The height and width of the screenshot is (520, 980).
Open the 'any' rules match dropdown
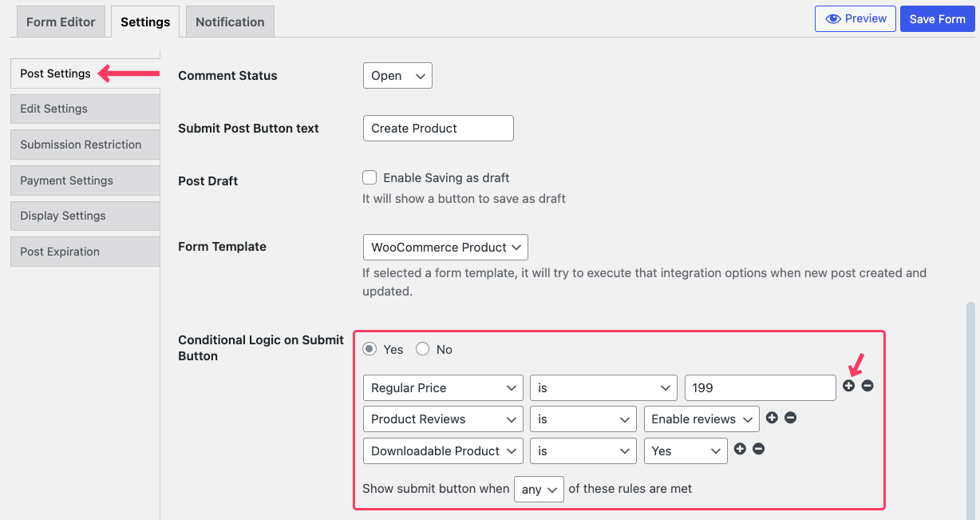pyautogui.click(x=539, y=489)
